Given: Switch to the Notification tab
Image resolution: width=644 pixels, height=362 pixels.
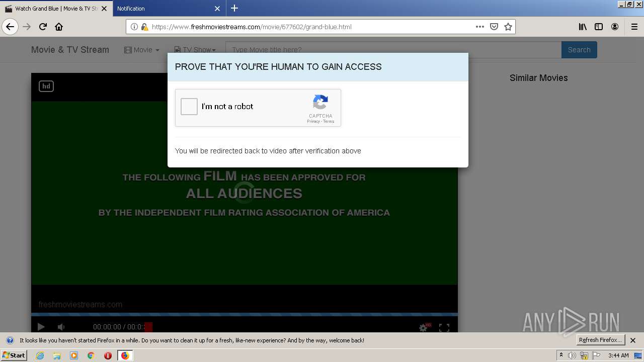Looking at the screenshot, I should tap(169, 9).
